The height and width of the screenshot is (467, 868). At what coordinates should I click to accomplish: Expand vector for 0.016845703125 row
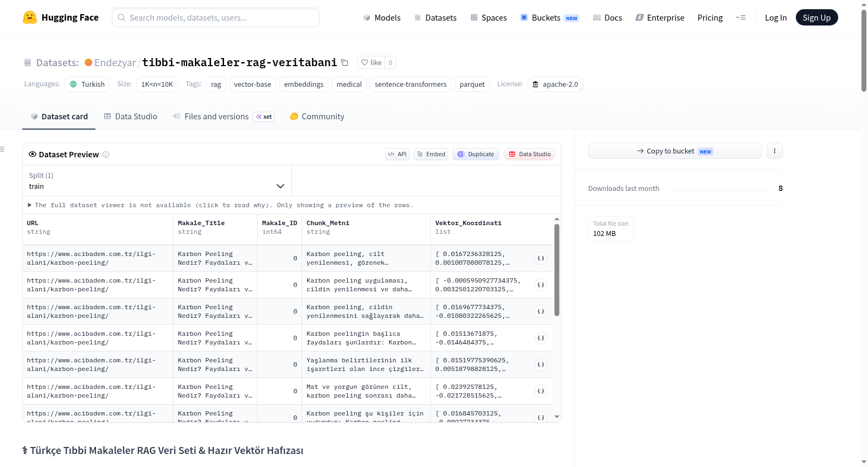click(541, 417)
